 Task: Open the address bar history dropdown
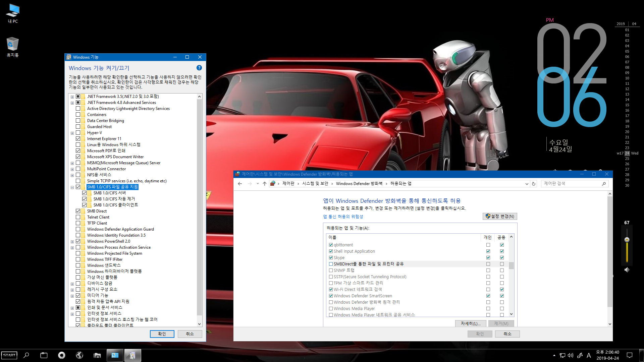click(x=527, y=184)
